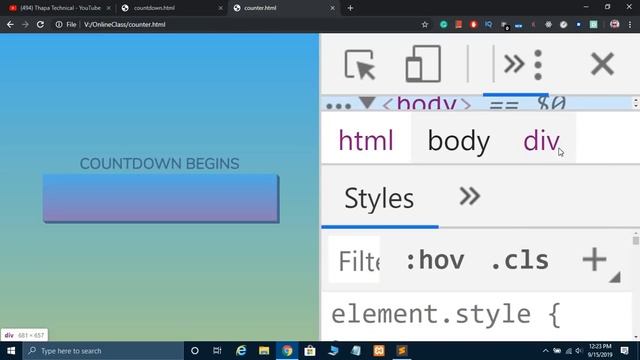Open the three dots beside body line
The image size is (640, 360).
338,106
